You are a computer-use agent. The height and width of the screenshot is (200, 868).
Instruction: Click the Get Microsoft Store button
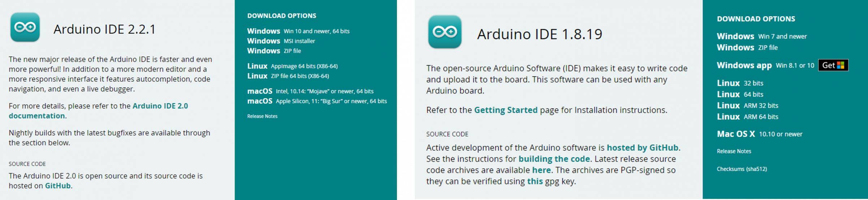pyautogui.click(x=833, y=65)
